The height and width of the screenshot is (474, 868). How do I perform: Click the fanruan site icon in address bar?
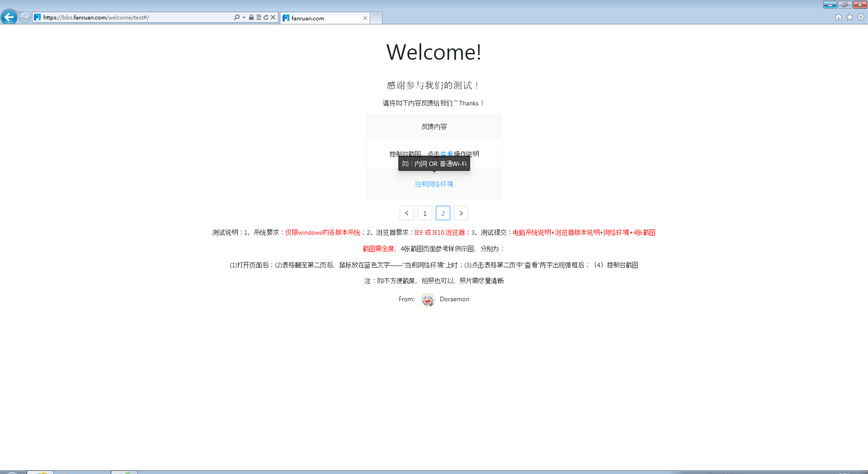point(38,17)
